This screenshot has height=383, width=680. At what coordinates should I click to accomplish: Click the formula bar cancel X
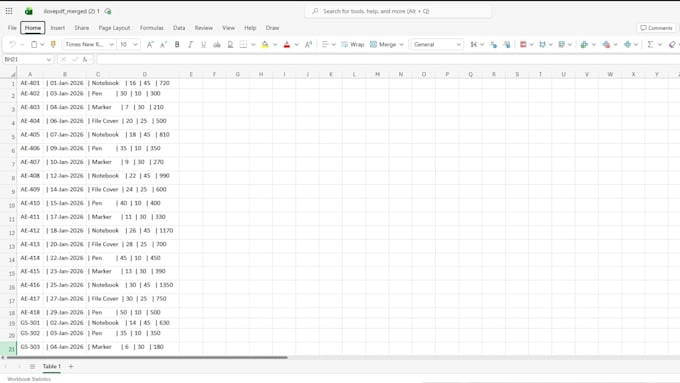pos(63,59)
